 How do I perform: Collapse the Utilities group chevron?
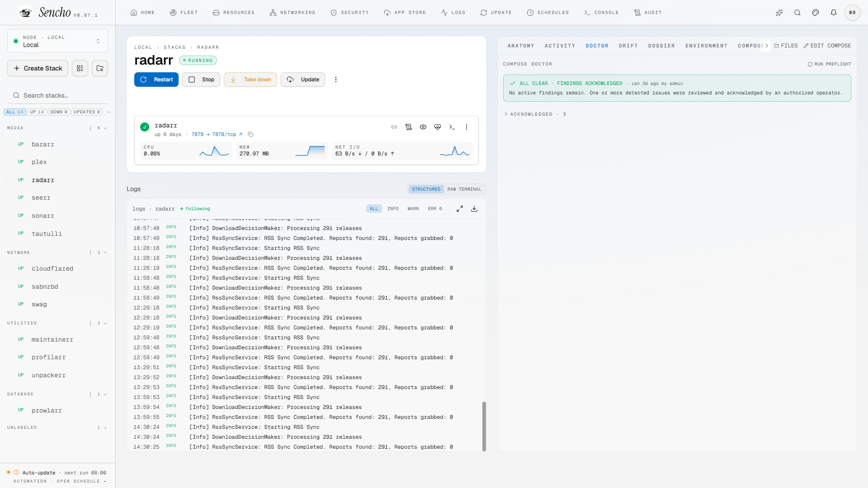pyautogui.click(x=105, y=323)
